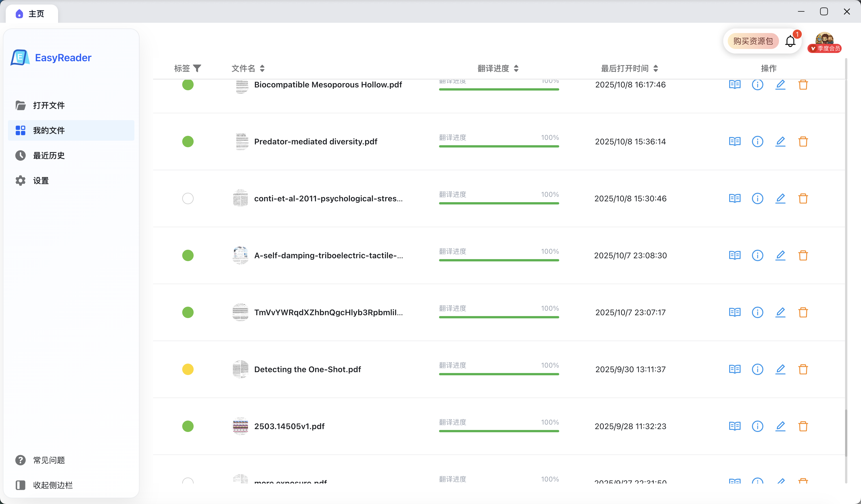Sort by 文件名 column arrows
Screen dimensions: 861x504
point(262,68)
